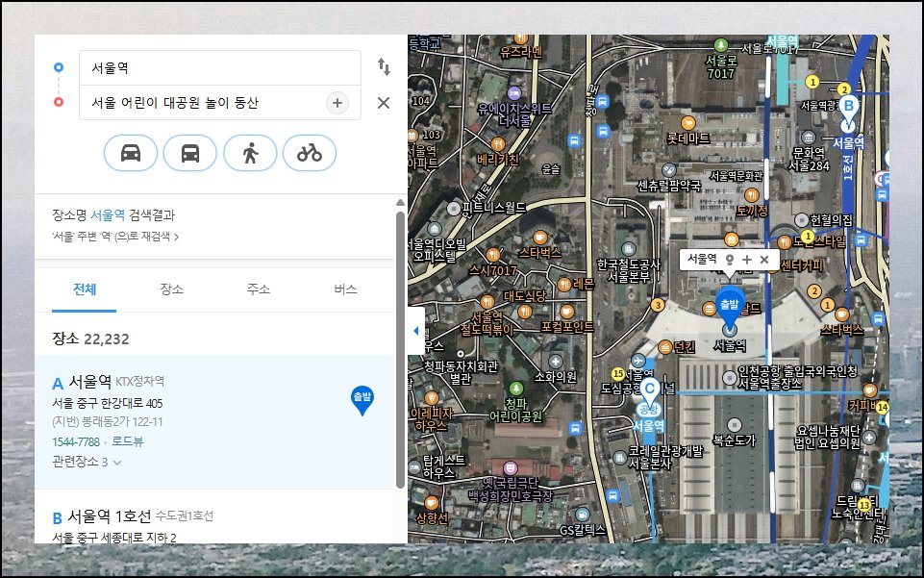Click 유에이치스위트 더서울 lodging icon
This screenshot has height=578, width=924.
point(514,93)
